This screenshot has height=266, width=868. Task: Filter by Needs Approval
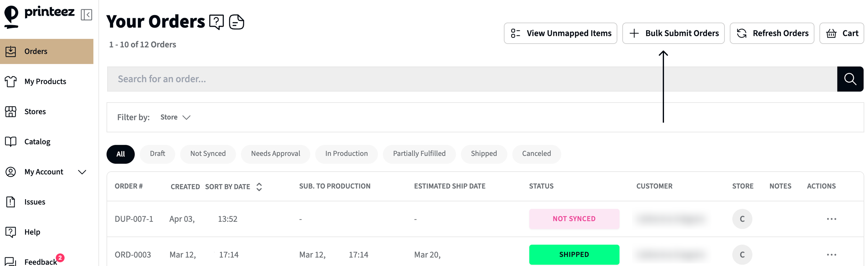tap(275, 154)
